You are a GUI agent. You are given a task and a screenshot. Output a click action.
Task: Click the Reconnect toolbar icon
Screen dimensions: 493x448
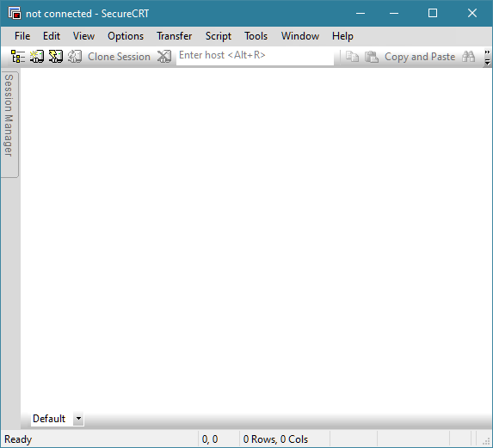click(x=75, y=57)
